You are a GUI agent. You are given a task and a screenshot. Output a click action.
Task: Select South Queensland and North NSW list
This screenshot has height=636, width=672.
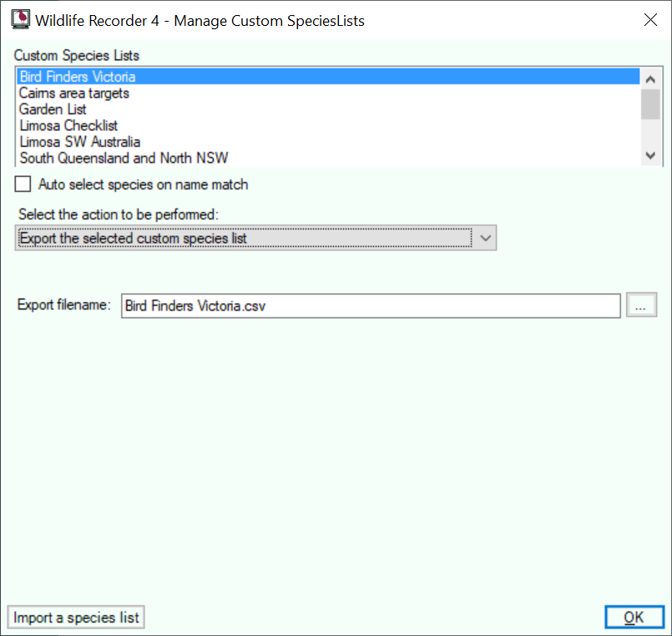click(328, 158)
